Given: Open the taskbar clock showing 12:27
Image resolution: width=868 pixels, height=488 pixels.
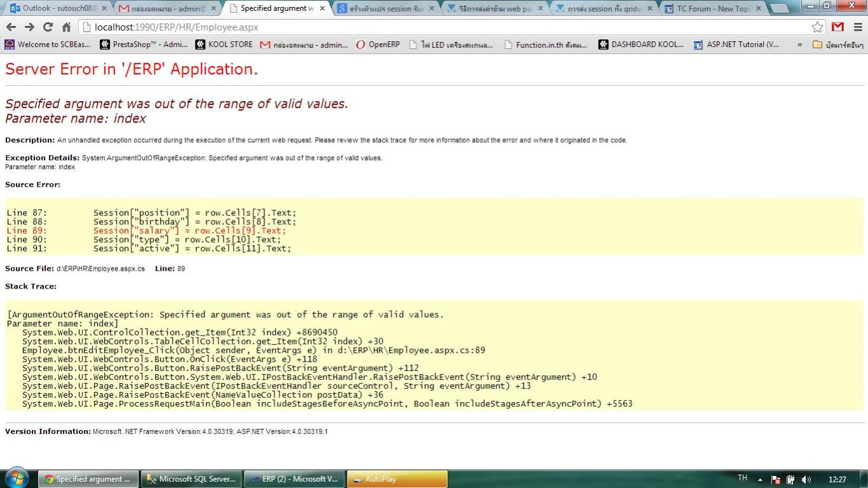Looking at the screenshot, I should [x=837, y=479].
